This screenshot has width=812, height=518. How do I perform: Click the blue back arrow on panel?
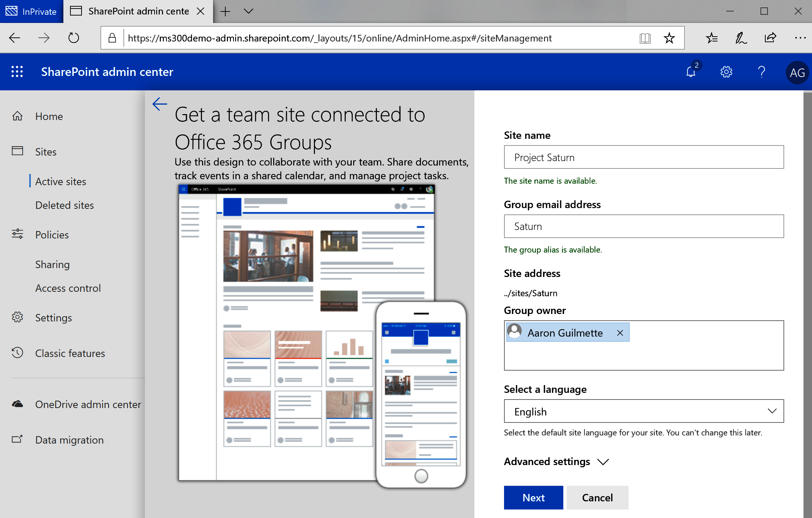click(x=160, y=104)
